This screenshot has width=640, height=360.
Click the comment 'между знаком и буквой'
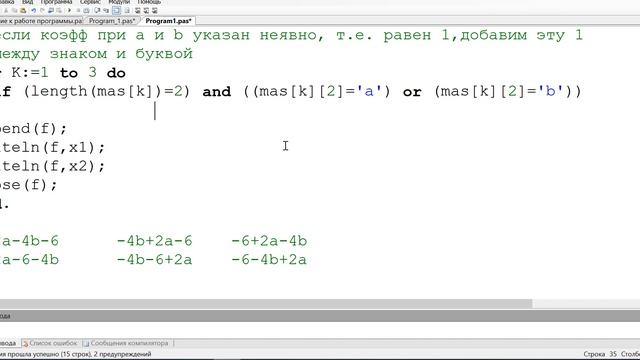(96, 54)
